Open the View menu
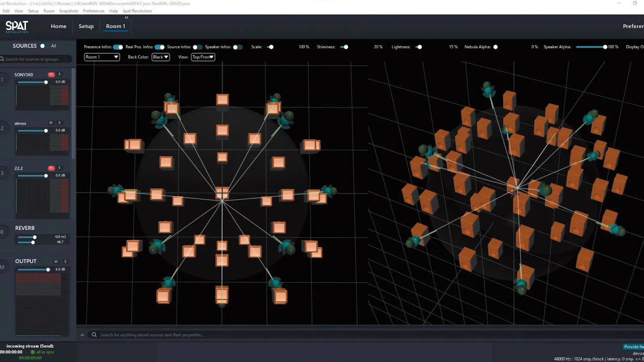Image resolution: width=644 pixels, height=362 pixels. [19, 11]
